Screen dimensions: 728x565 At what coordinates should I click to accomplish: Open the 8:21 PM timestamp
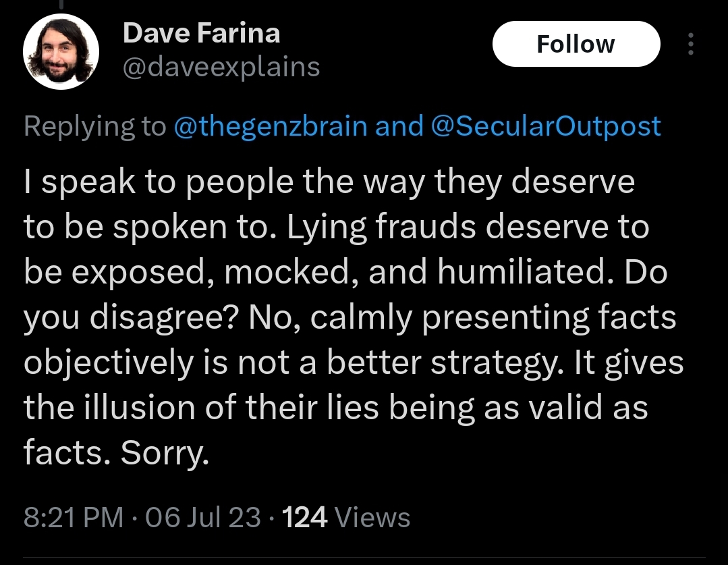(74, 517)
